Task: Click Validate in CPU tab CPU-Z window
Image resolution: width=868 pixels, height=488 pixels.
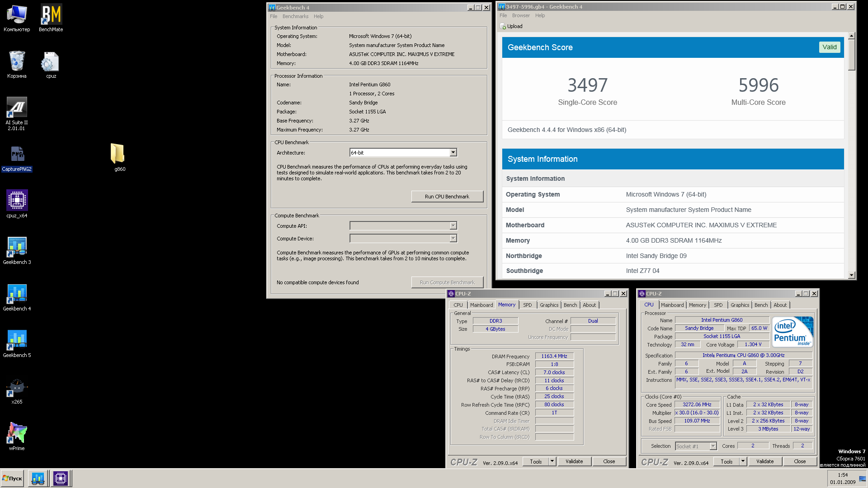Action: 765,461
